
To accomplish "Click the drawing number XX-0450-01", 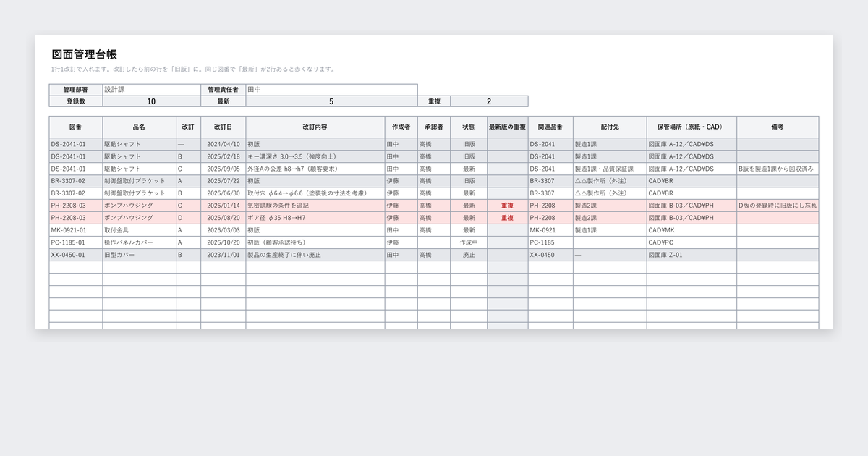I will [76, 255].
